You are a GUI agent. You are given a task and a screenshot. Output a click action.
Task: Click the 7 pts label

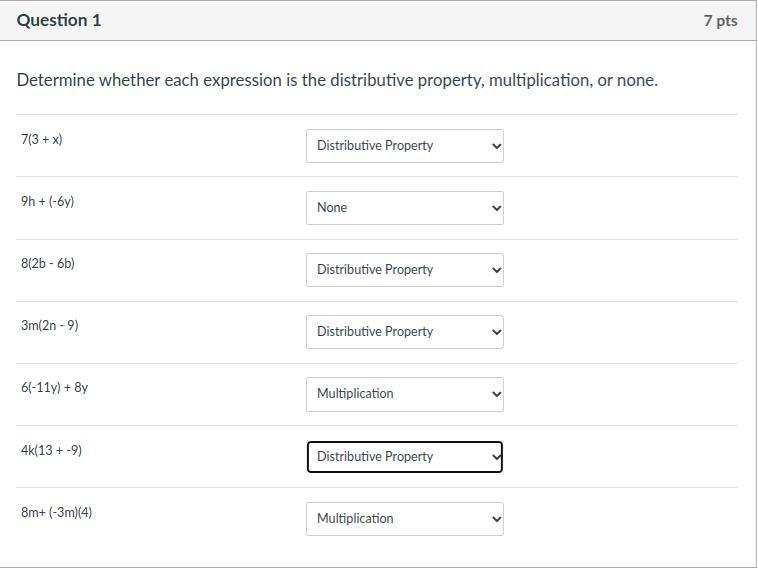(720, 20)
